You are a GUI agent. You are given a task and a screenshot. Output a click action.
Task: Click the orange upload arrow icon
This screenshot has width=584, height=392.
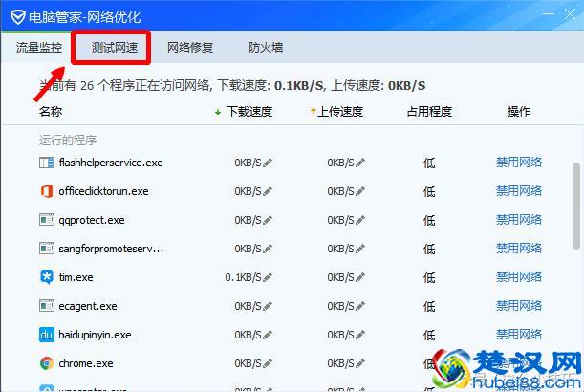314,111
